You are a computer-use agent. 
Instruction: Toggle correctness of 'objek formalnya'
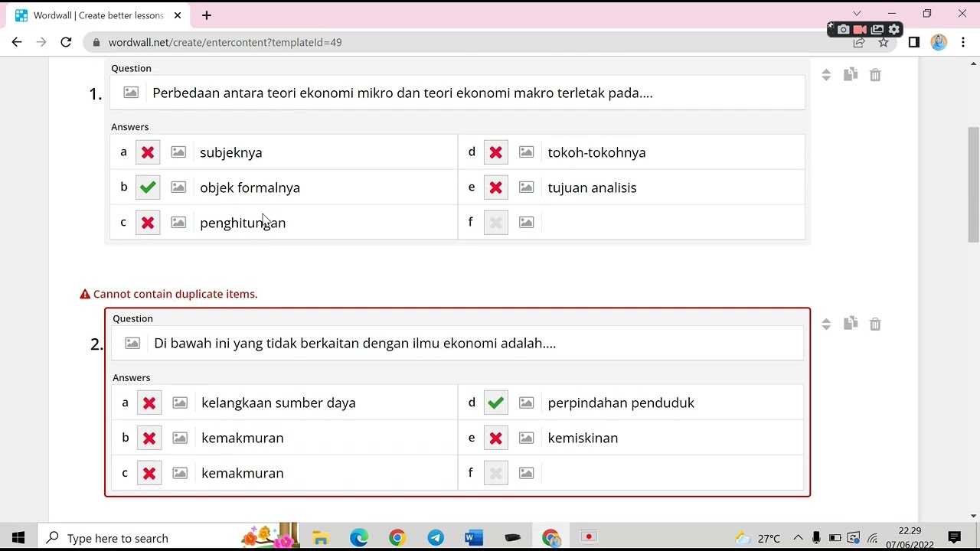click(148, 187)
